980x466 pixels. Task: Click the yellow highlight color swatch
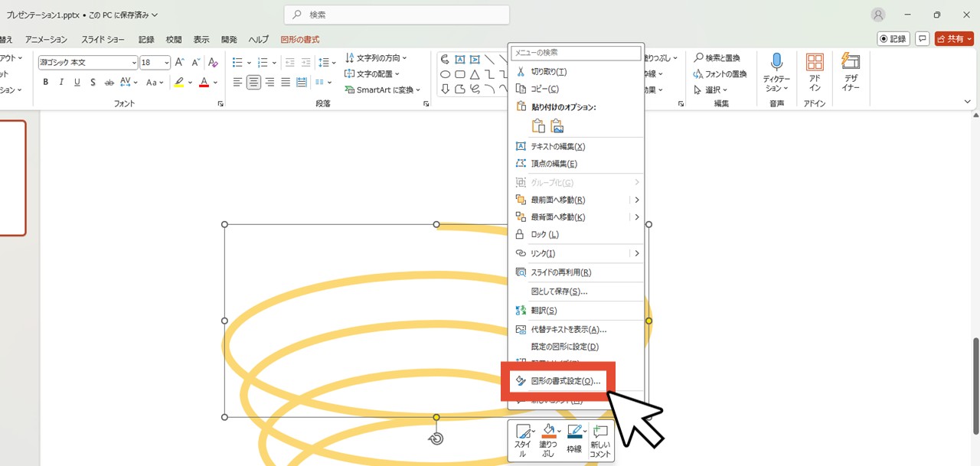(x=179, y=83)
